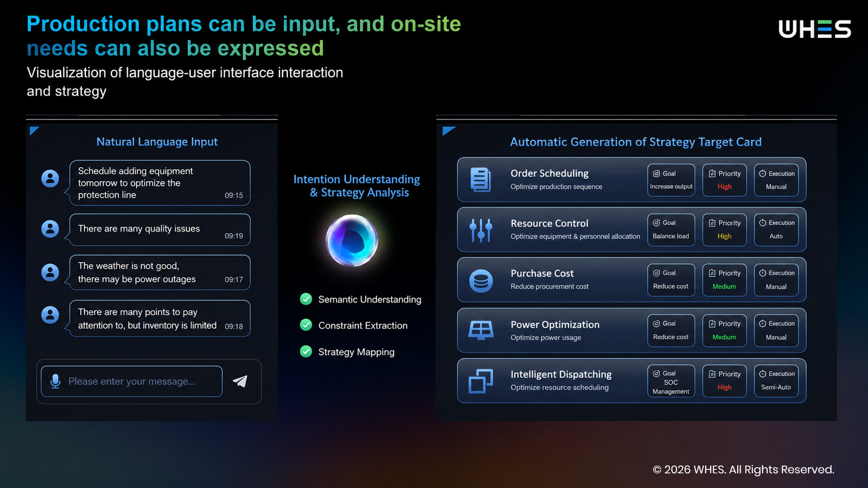Send message with paper plane icon
Screen dimensions: 868x488
click(240, 381)
